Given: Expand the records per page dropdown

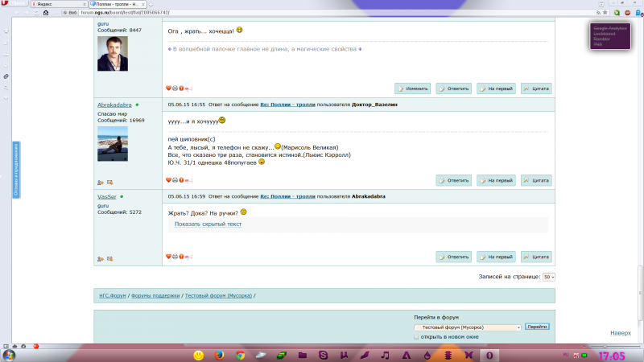Looking at the screenshot, I should [x=549, y=277].
